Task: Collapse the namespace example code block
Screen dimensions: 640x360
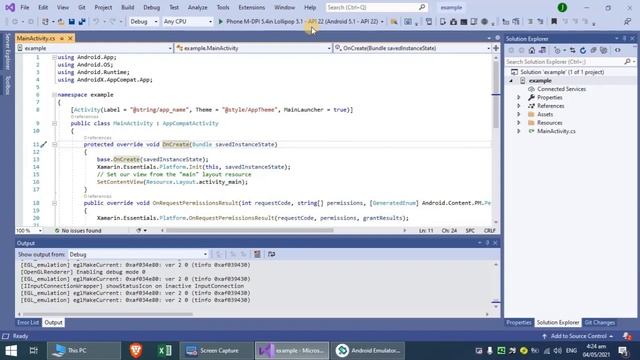Action: point(54,95)
